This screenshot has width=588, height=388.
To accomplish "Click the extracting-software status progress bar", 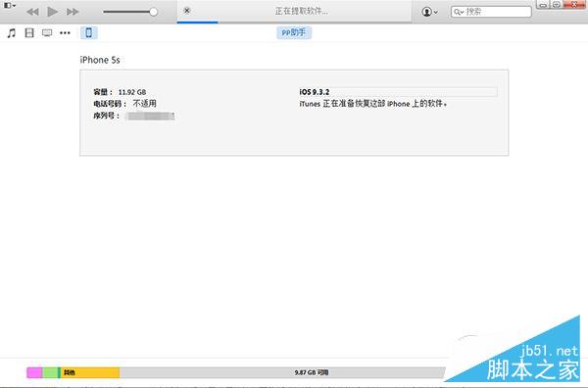I will pyautogui.click(x=294, y=22).
